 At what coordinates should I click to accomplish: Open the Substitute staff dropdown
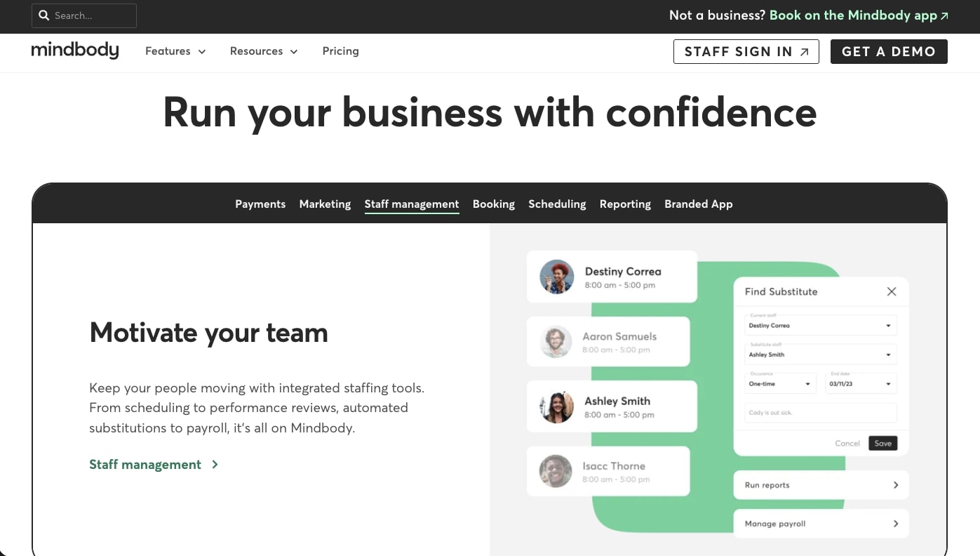820,355
